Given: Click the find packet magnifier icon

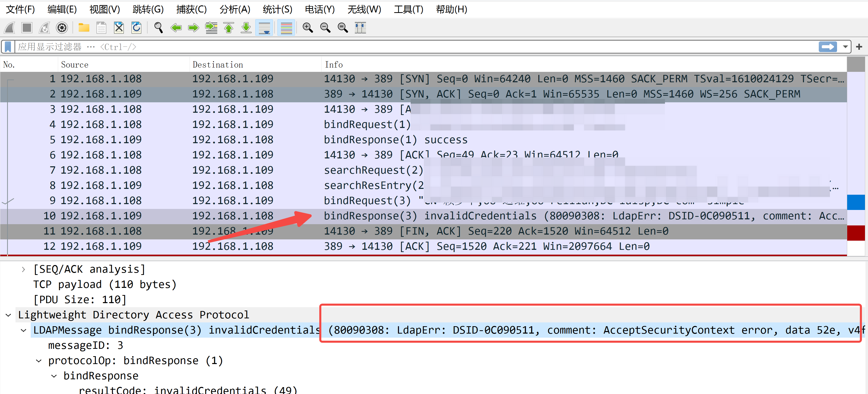Looking at the screenshot, I should (158, 28).
